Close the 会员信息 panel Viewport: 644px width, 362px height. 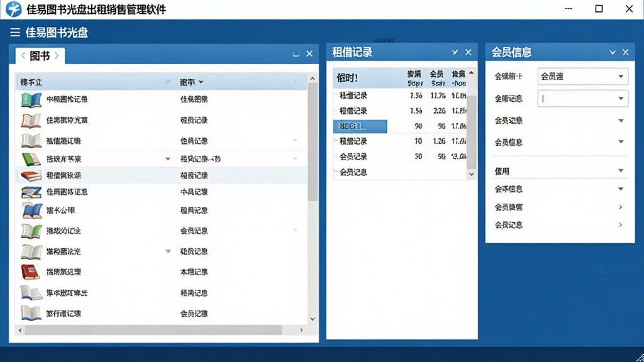pyautogui.click(x=626, y=52)
